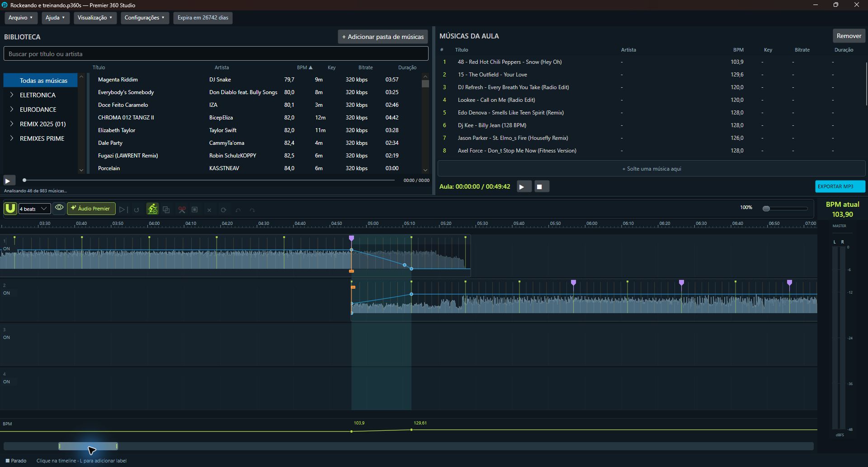Viewport: 868px width, 467px height.
Task: Click the orange handle at start of track 2 clip
Action: [x=353, y=287]
